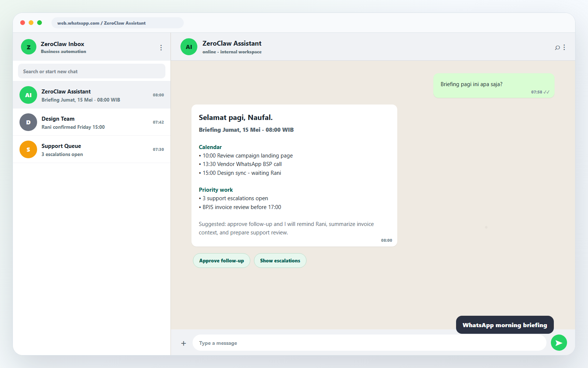
Task: Focus the Type a message input
Action: click(369, 343)
